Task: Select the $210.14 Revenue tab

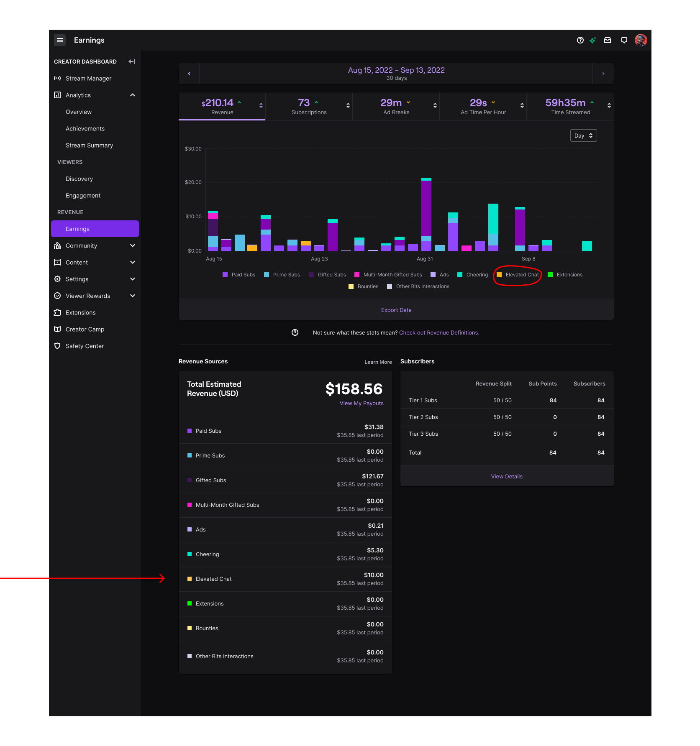Action: (222, 106)
